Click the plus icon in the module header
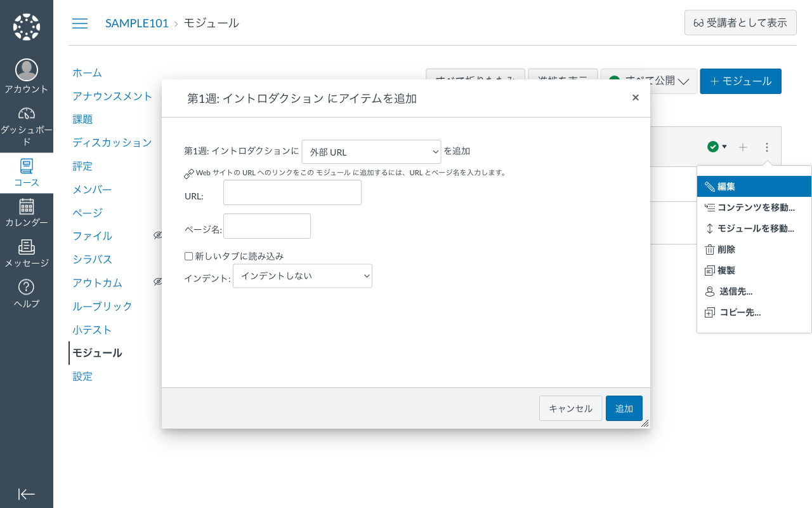812x508 pixels. tap(742, 147)
